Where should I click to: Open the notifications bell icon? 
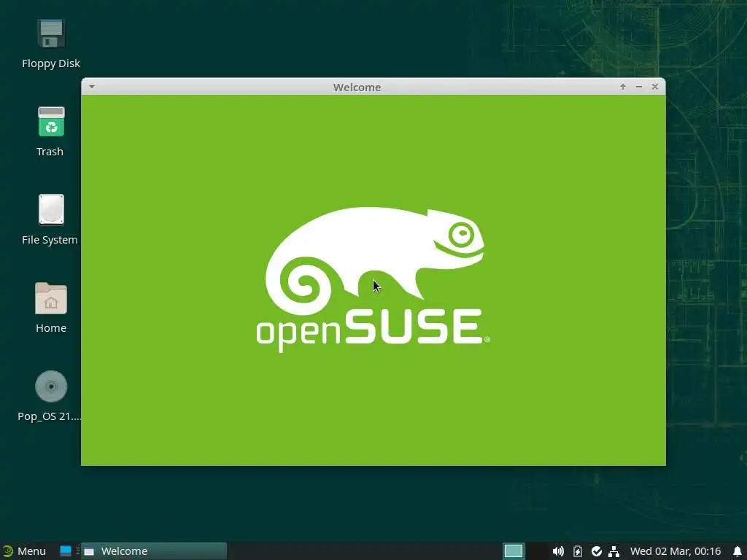click(738, 551)
